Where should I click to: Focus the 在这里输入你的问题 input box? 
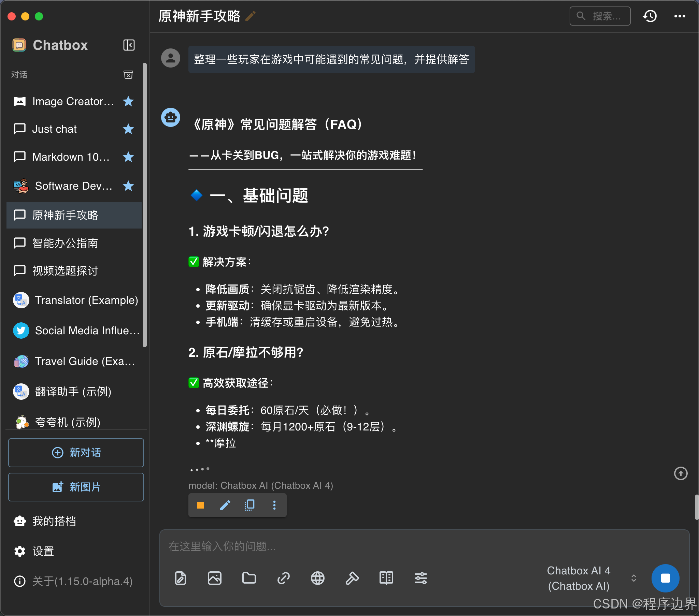[x=424, y=546]
